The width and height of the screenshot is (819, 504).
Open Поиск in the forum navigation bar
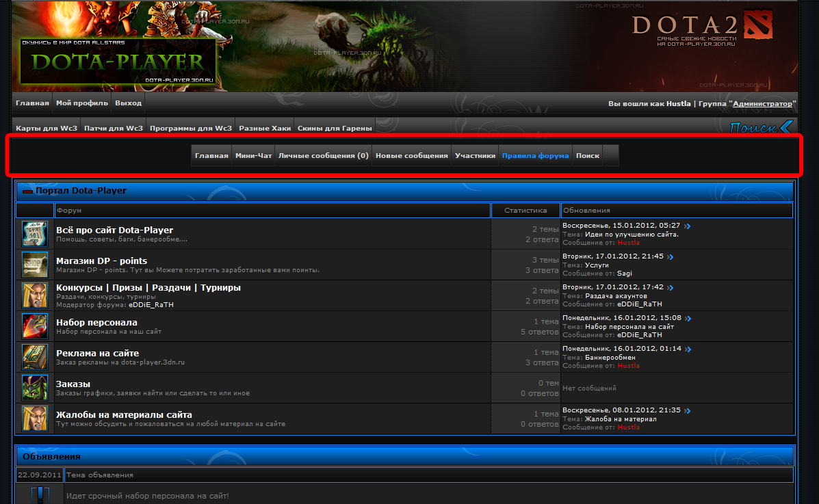coord(588,156)
